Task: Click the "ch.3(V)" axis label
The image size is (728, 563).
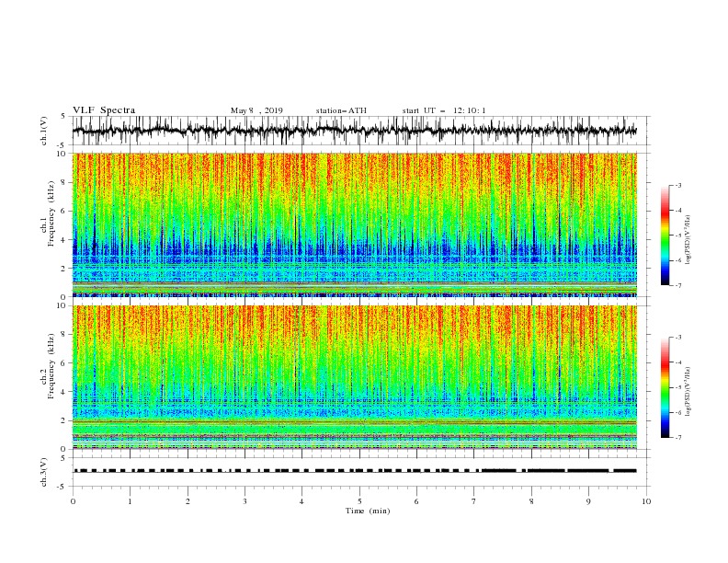Action: (x=44, y=472)
